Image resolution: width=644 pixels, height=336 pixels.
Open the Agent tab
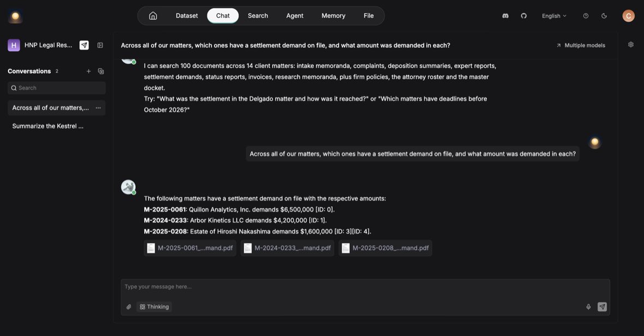(295, 16)
